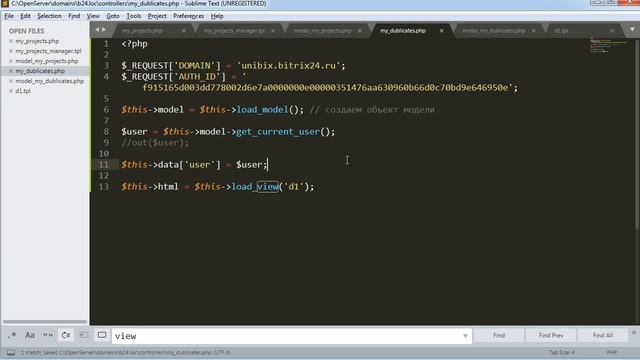Open the tab list dropdown arrow
This screenshot has width=640, height=360.
click(x=632, y=29)
